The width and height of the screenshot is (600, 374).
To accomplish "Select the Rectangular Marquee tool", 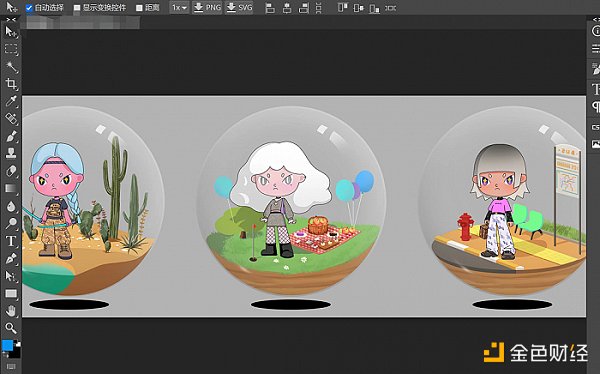I will 11,49.
